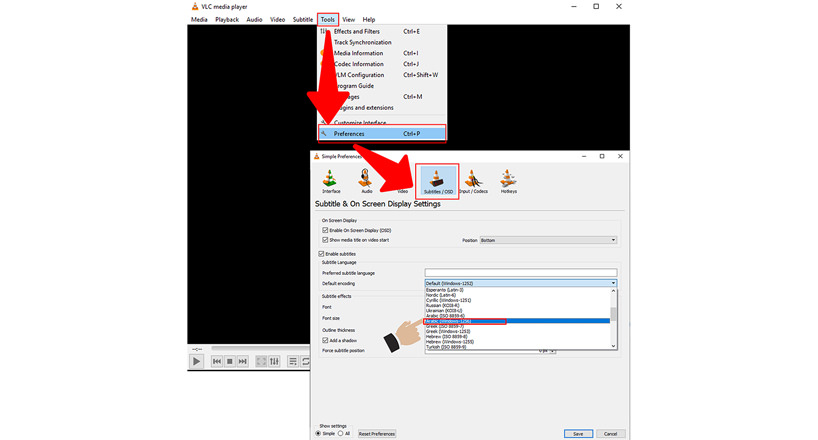The image size is (818, 440).
Task: Open the Media menu
Action: click(x=199, y=19)
